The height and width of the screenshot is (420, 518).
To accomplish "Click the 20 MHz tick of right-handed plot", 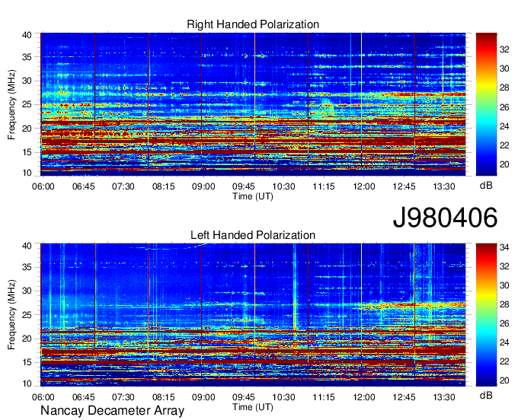I will pos(27,129).
